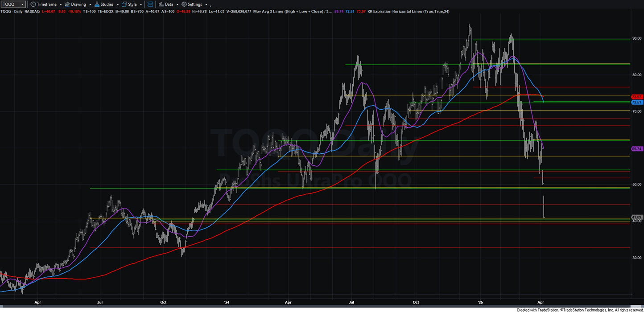Open the toolbar overflow arrow after Settings
The height and width of the screenshot is (312, 644).
click(210, 5)
